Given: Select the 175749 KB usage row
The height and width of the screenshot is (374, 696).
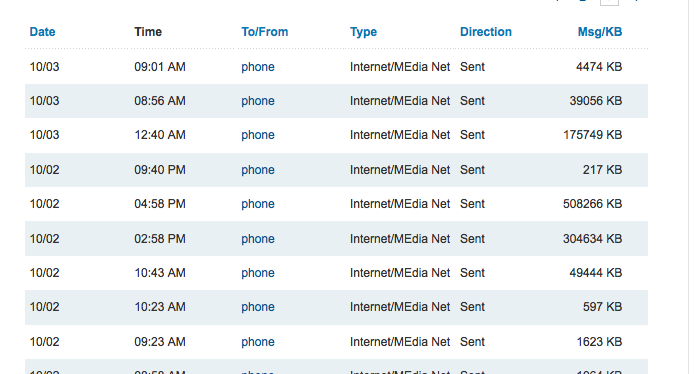Looking at the screenshot, I should coord(336,135).
